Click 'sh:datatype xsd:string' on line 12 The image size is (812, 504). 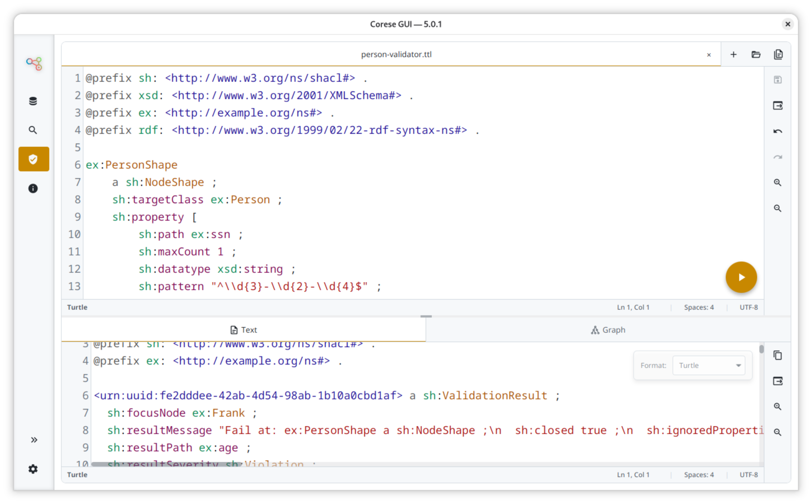coord(211,269)
